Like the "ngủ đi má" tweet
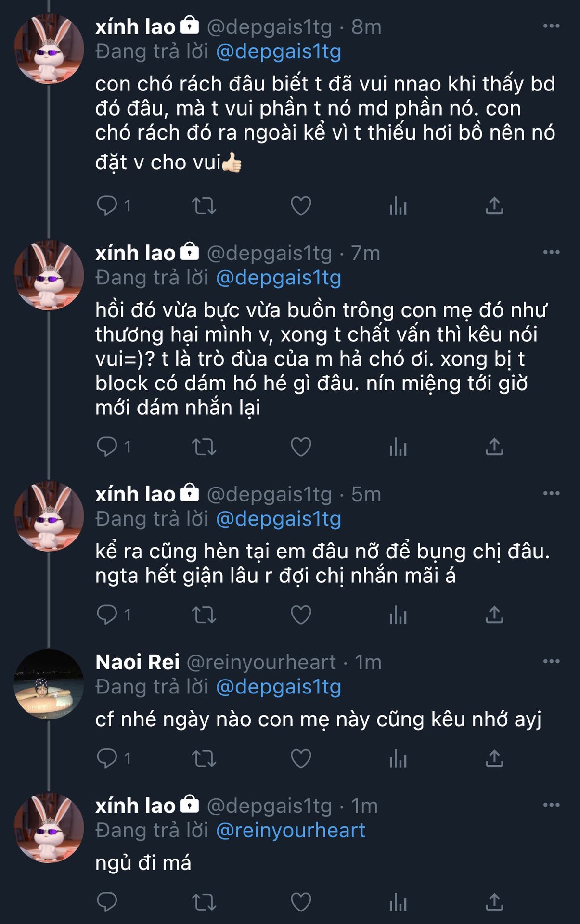580x924 pixels. (301, 902)
